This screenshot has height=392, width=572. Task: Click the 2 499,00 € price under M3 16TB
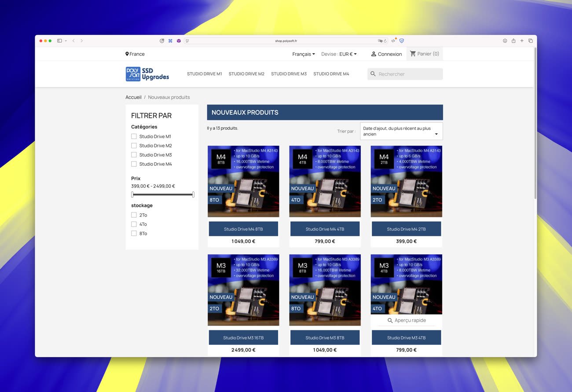[x=243, y=350]
